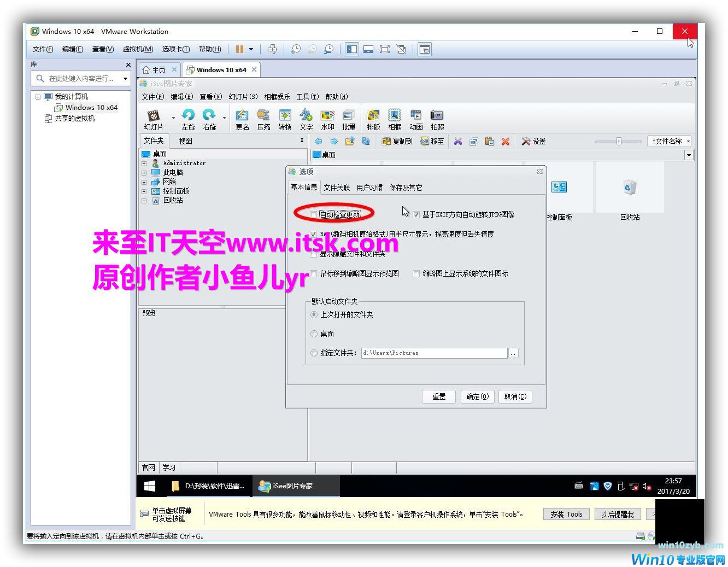Image resolution: width=728 pixels, height=567 pixels.
Task: Switch to the 保存及其它 tab
Action: coord(406,188)
